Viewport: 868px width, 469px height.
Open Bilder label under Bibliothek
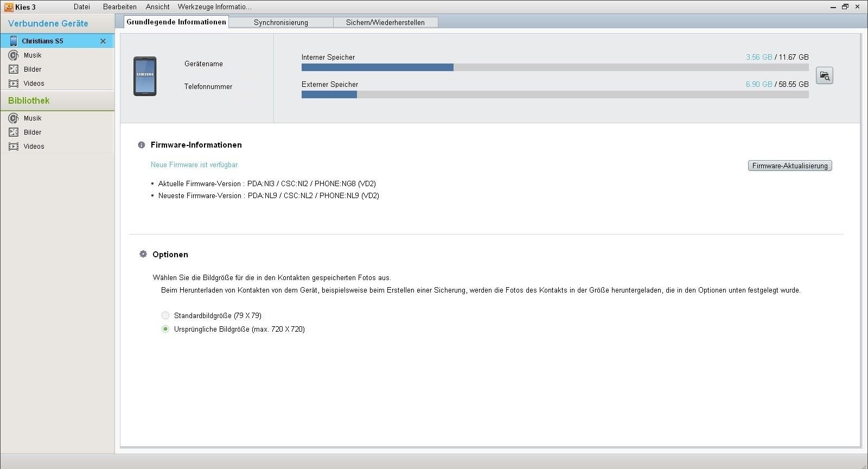click(x=33, y=132)
